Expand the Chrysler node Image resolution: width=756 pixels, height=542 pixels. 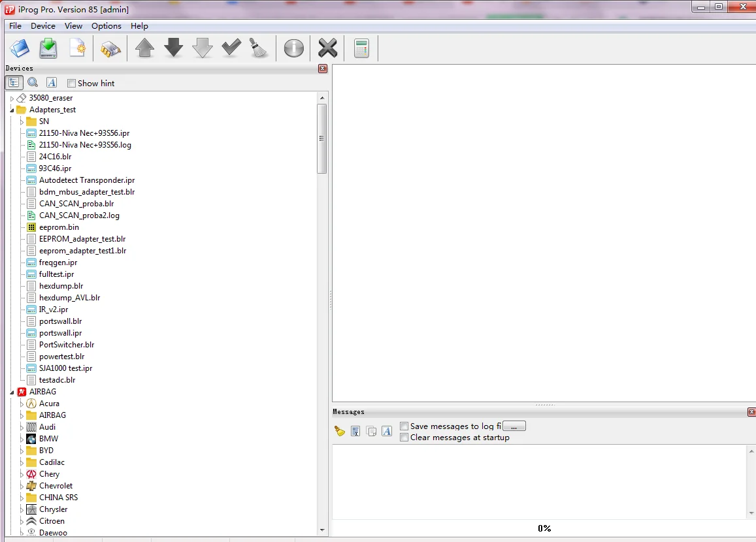coord(22,510)
